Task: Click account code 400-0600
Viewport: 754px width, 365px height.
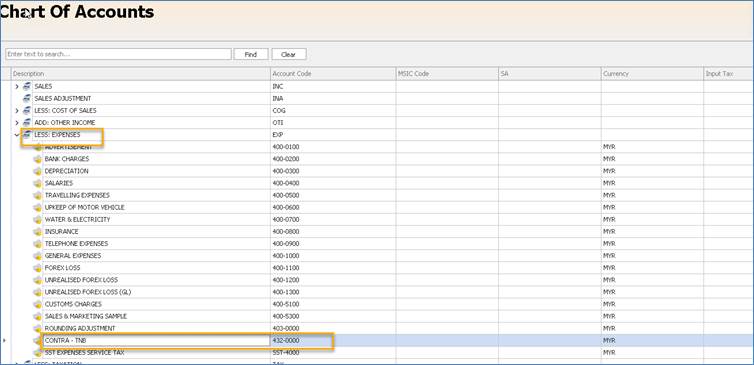Action: pos(286,207)
